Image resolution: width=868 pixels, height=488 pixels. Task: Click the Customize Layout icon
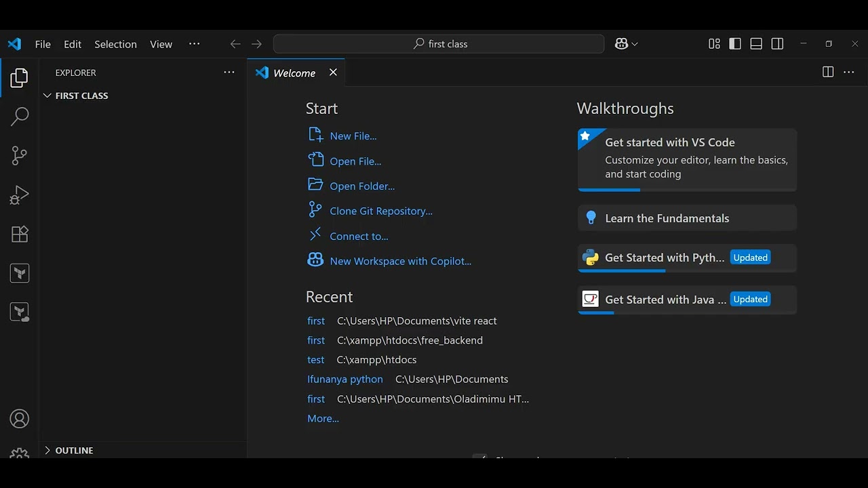coord(714,44)
